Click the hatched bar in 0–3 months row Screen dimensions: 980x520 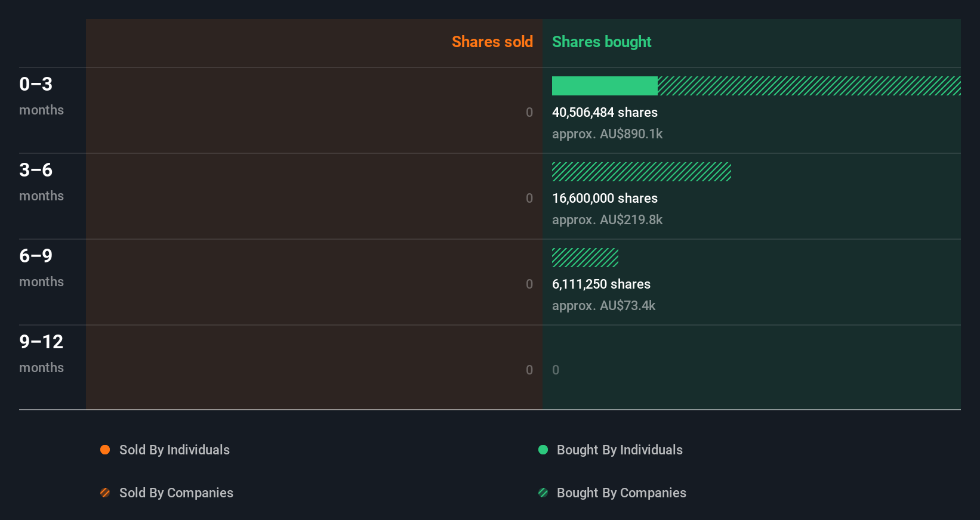pyautogui.click(x=809, y=86)
